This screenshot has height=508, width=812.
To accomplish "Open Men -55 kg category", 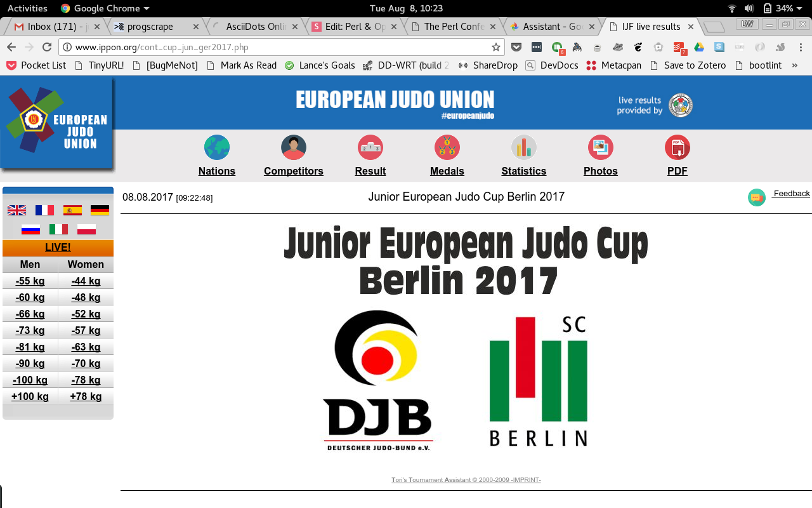I will coord(30,281).
